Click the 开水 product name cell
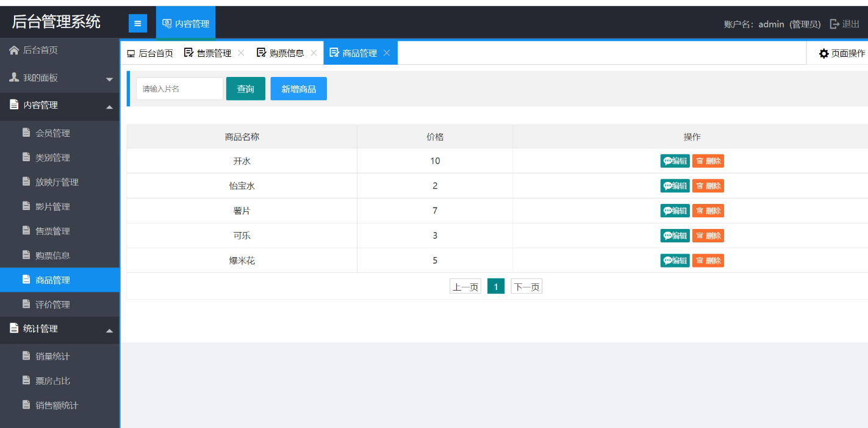Viewport: 868px width, 428px height. 242,161
